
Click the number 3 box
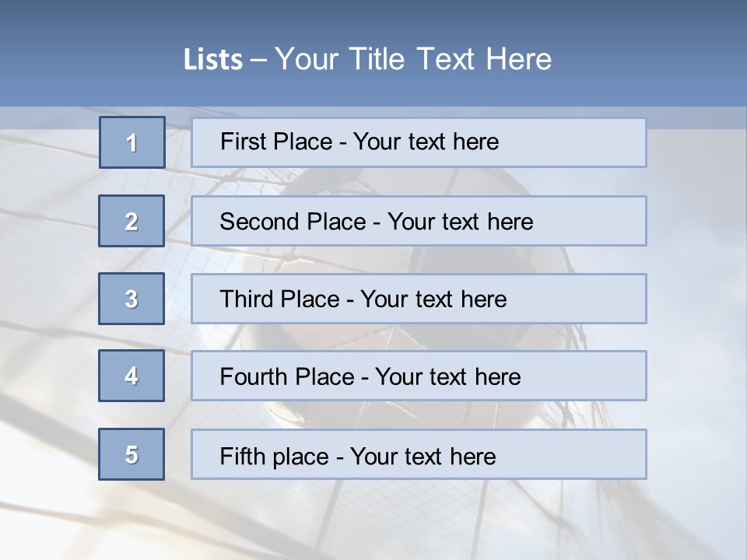coord(132,299)
